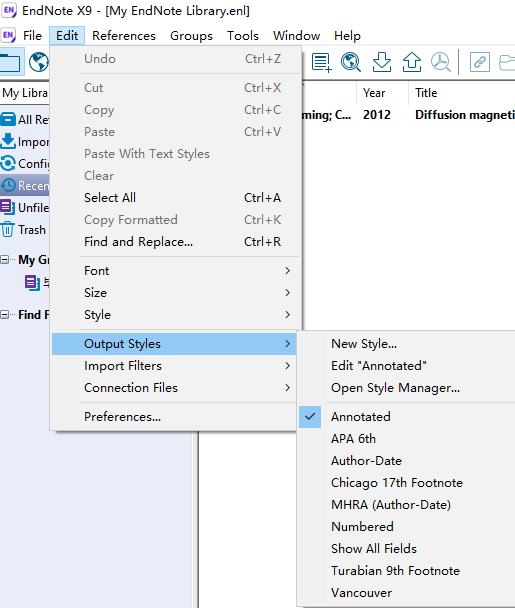
Task: Click the online search globe toolbar icon
Action: [x=39, y=62]
